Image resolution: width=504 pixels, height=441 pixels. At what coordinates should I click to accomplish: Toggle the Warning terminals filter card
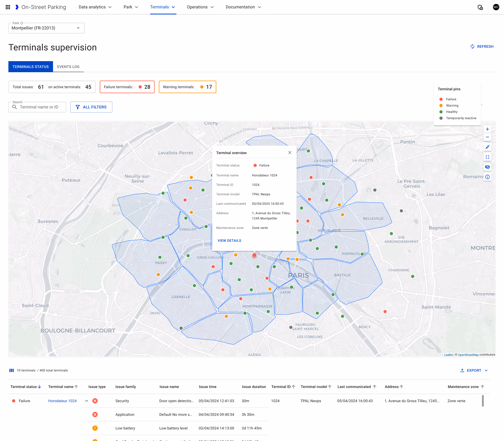click(x=187, y=87)
